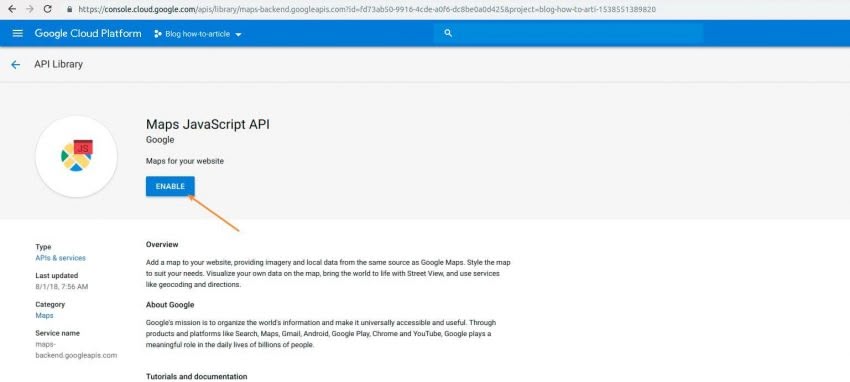Click the Google publisher name
This screenshot has height=382, width=850.
click(160, 140)
